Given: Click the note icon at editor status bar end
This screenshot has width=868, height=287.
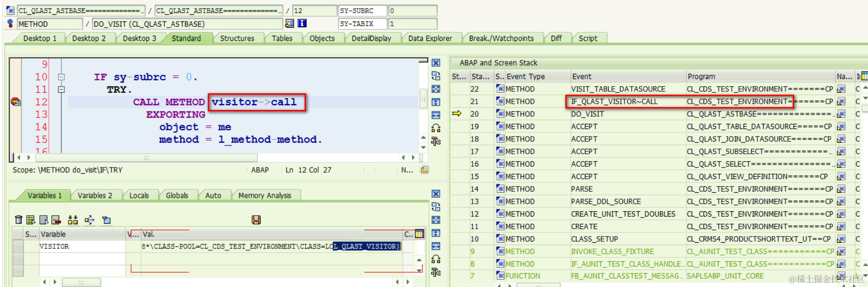Looking at the screenshot, I should click(424, 169).
